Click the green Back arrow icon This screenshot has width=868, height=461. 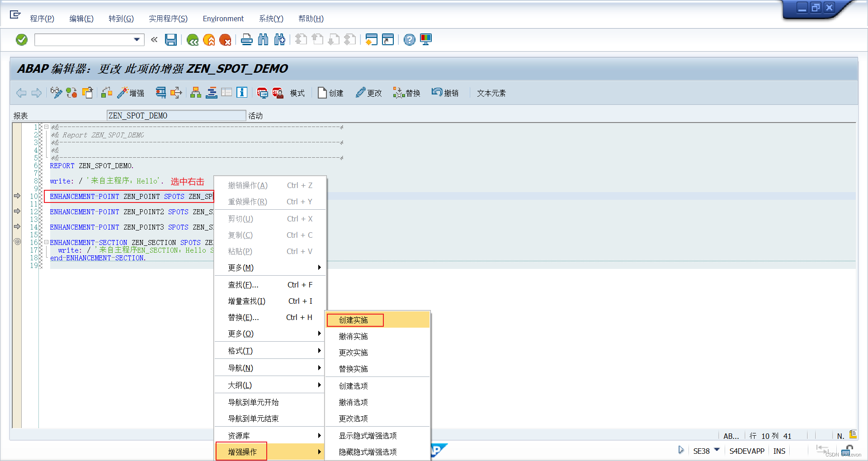(193, 40)
